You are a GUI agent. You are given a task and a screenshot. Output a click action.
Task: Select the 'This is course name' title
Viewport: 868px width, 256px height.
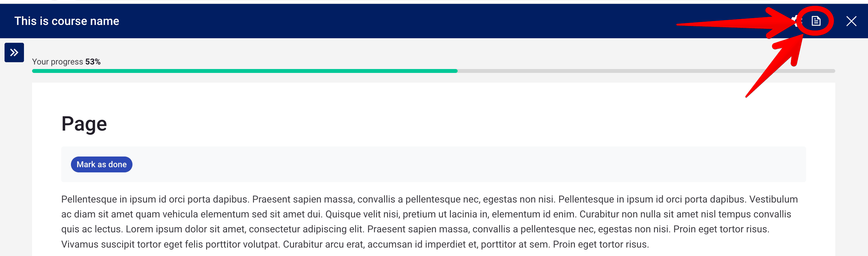point(67,21)
